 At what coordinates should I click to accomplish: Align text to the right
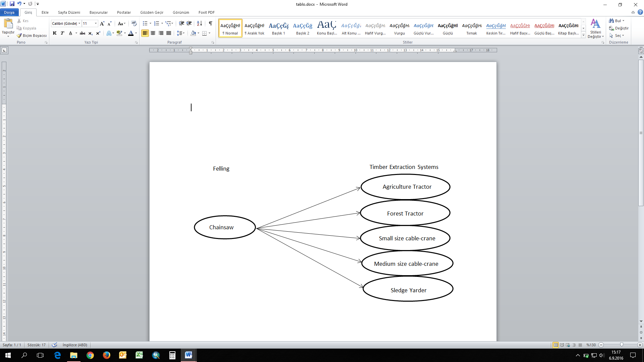pyautogui.click(x=161, y=33)
